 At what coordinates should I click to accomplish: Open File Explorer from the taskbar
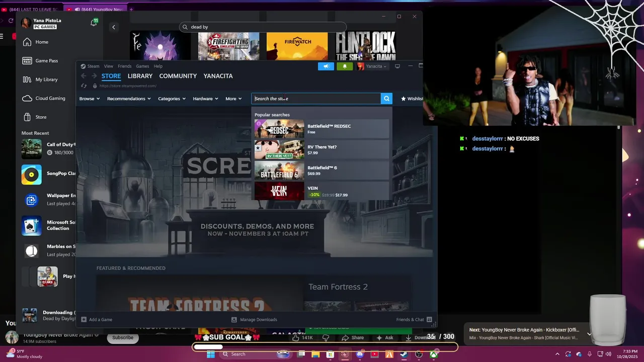point(315,354)
